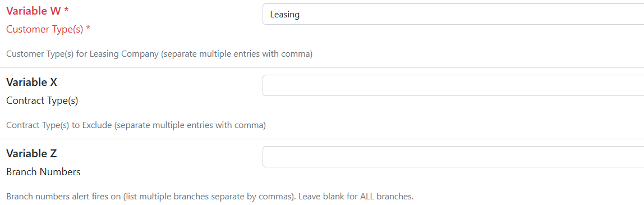
Task: Click the word Leasing inside the text box
Action: [x=284, y=15]
